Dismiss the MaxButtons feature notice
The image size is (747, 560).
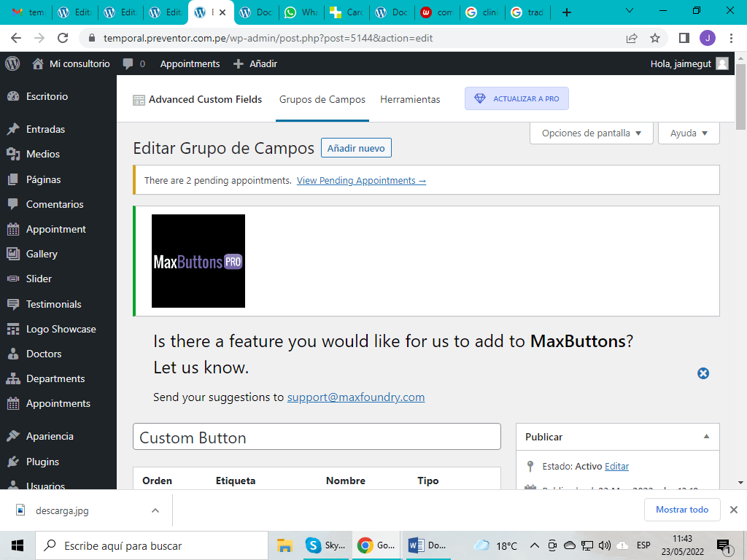point(703,373)
